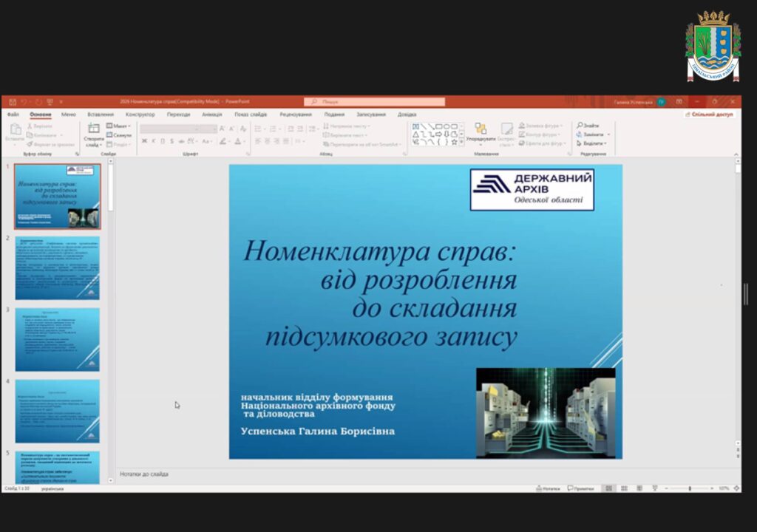Click the Спільний доступ share button

(x=709, y=115)
